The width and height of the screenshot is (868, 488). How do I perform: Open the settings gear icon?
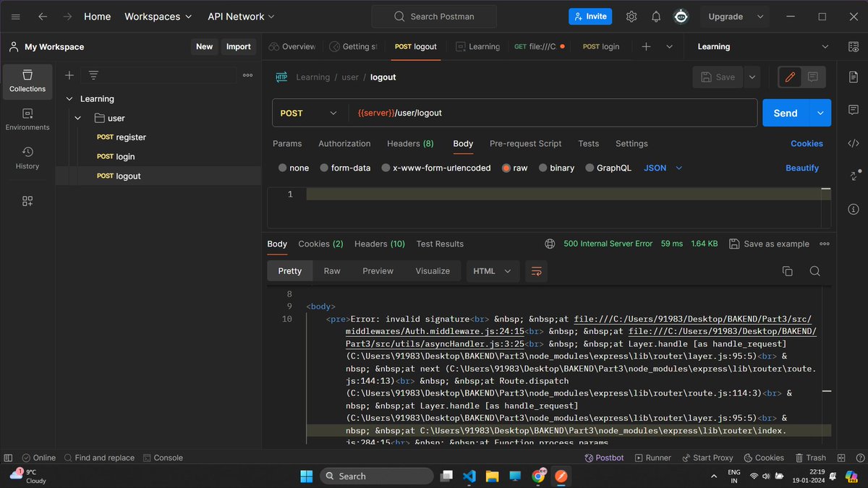tap(631, 17)
